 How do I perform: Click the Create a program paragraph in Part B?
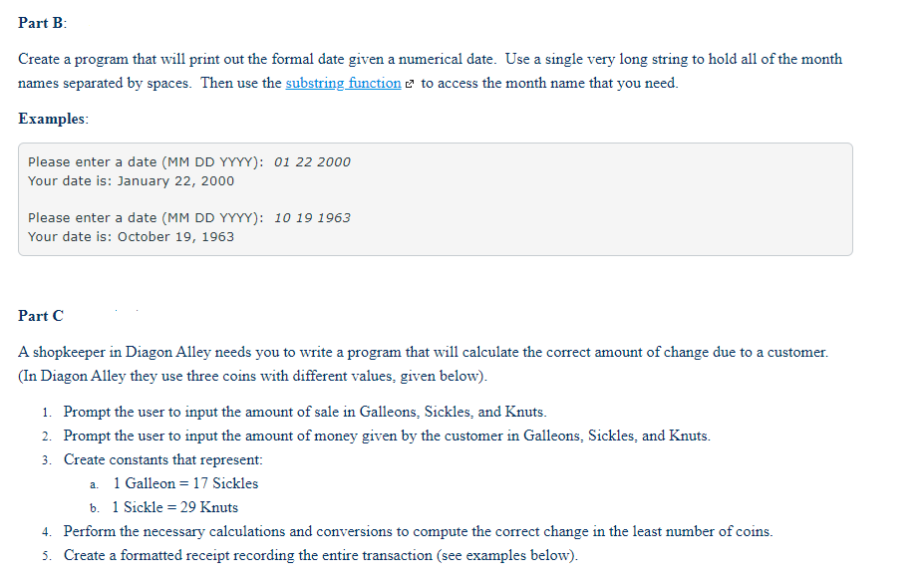click(x=431, y=71)
